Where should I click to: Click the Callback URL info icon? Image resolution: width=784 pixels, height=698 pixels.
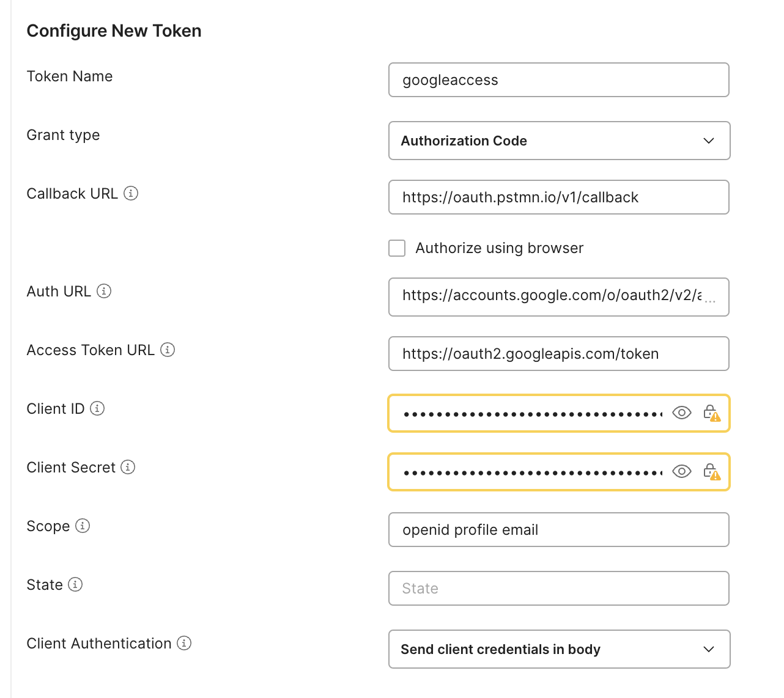click(x=131, y=193)
